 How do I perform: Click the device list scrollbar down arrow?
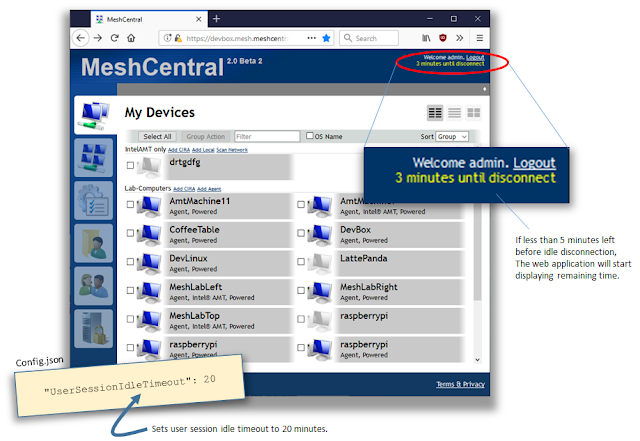(x=478, y=360)
